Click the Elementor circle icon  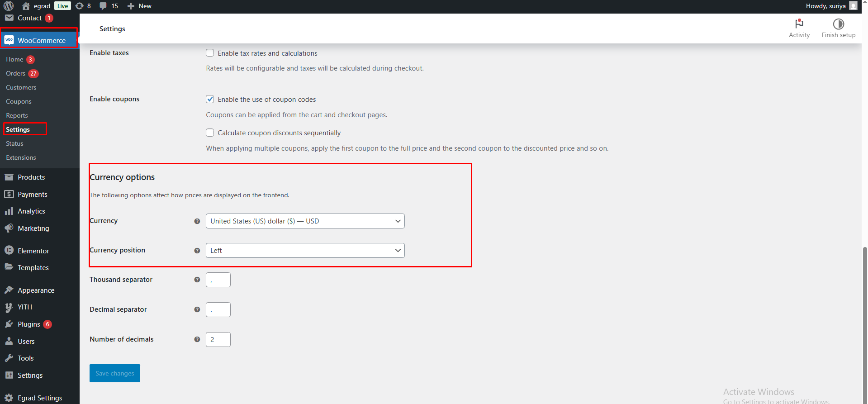tap(9, 250)
